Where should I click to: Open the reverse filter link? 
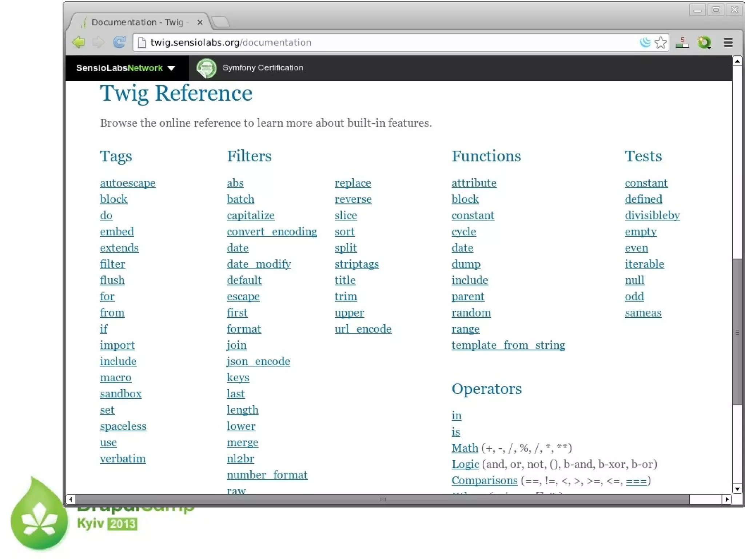pos(353,199)
